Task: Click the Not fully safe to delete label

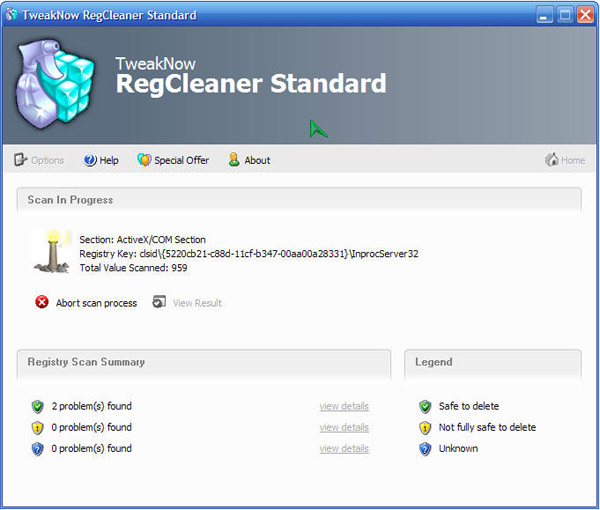Action: coord(487,427)
